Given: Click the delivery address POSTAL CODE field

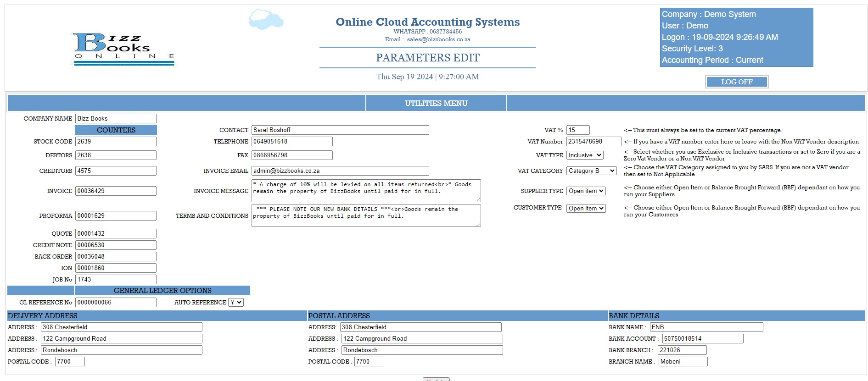Looking at the screenshot, I should [70, 362].
